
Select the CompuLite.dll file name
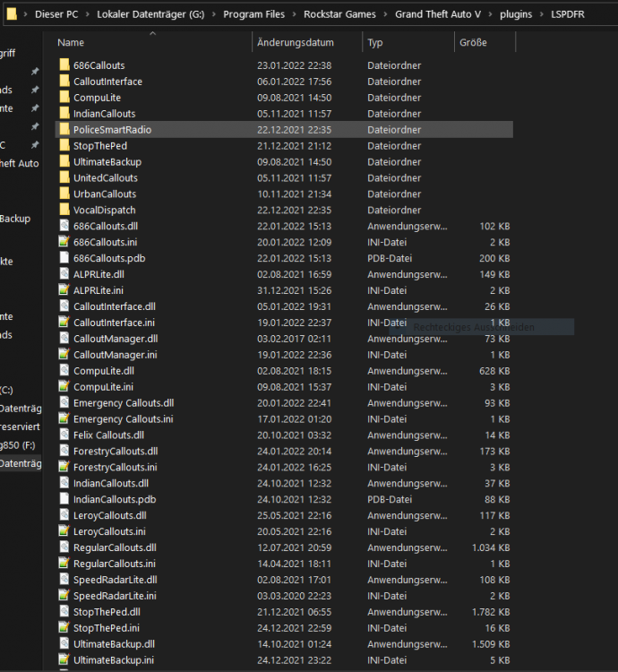tap(104, 371)
